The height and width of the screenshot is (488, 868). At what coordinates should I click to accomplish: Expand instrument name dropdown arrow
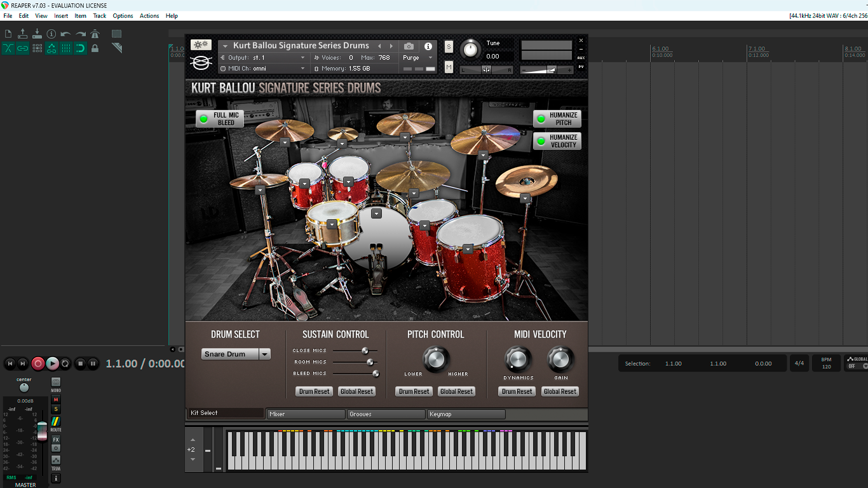[225, 46]
